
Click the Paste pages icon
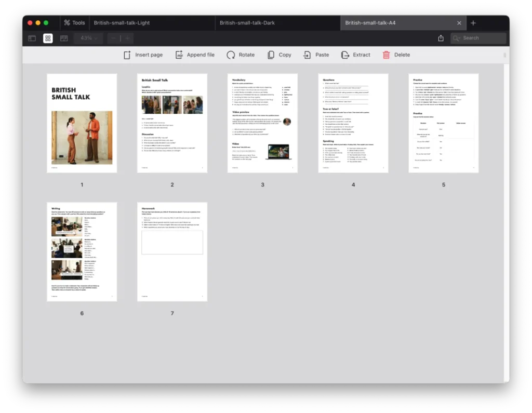coord(307,55)
